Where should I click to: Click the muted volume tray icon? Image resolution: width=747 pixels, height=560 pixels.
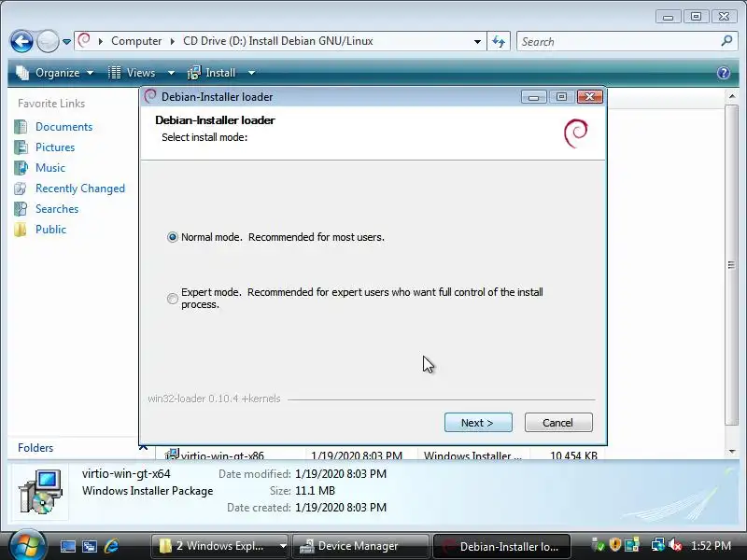coord(674,545)
